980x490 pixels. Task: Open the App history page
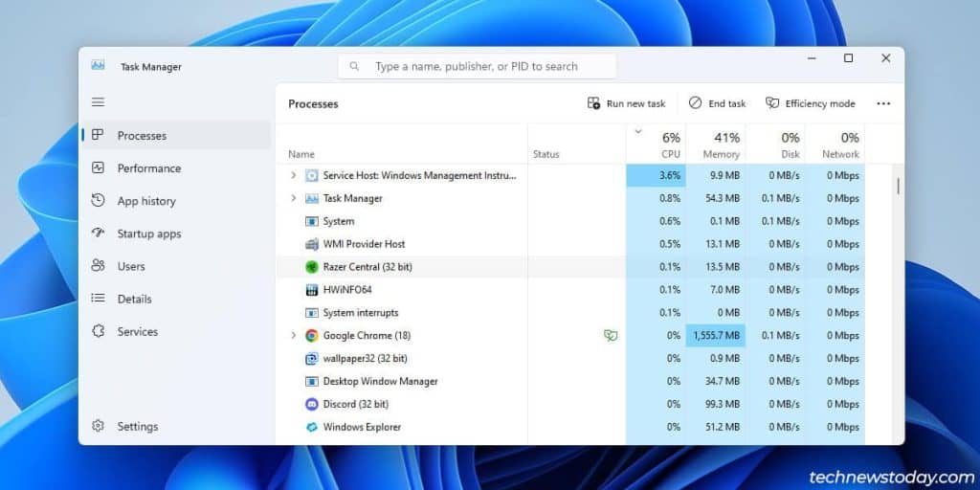pyautogui.click(x=177, y=201)
